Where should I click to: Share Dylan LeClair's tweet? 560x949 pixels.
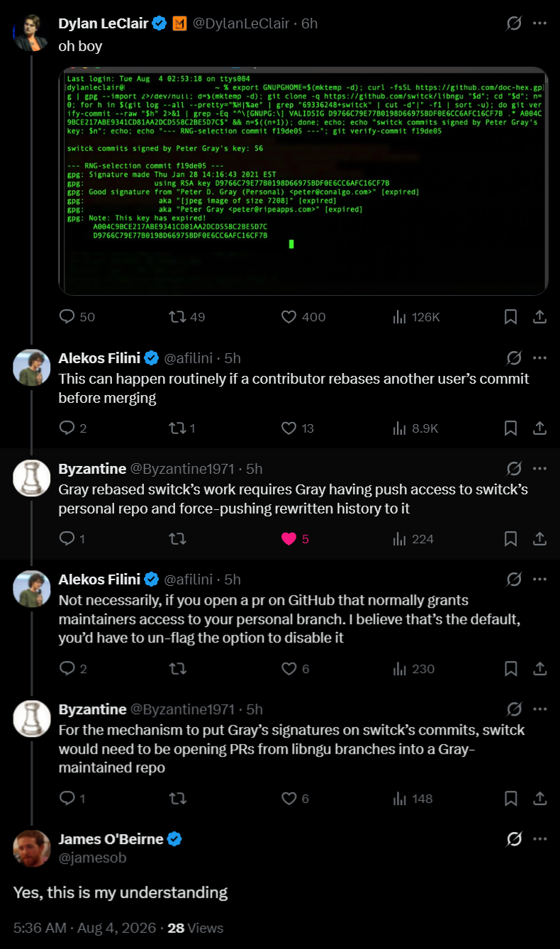pyautogui.click(x=539, y=317)
